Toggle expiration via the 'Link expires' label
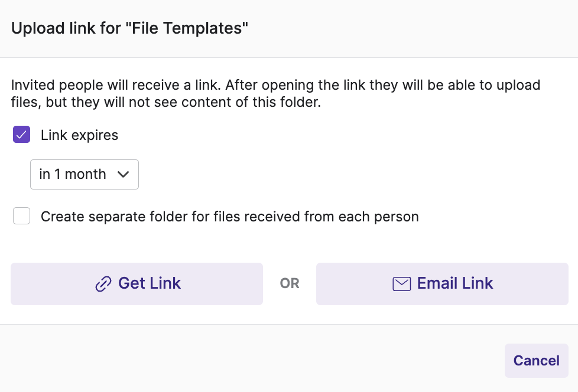Viewport: 578px width, 392px height. tap(79, 135)
